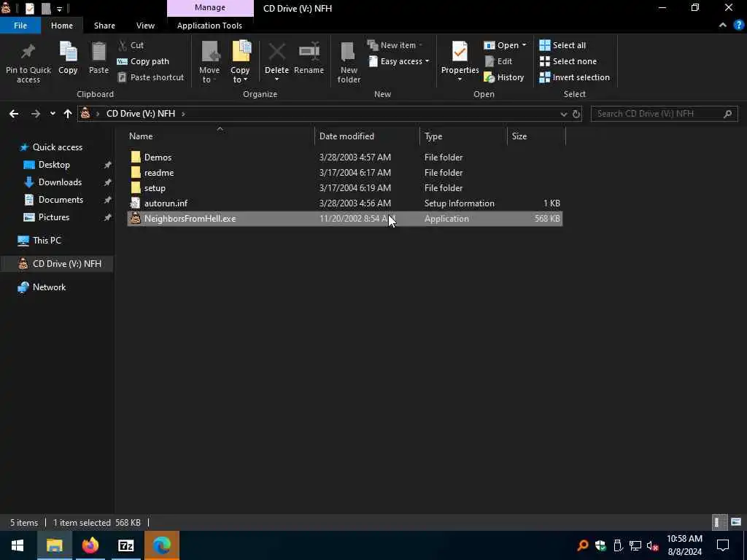Switch to the Share ribbon tab

click(x=104, y=26)
